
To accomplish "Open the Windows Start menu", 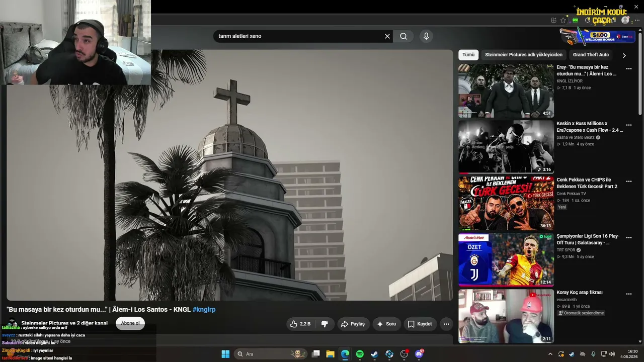I will tap(225, 354).
